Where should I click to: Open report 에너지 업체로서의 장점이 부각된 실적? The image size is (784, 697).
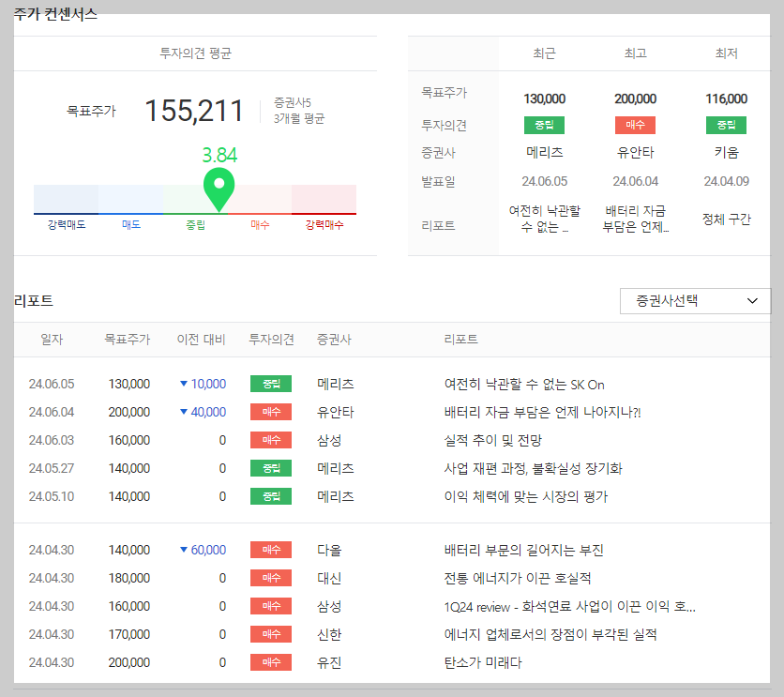[550, 634]
